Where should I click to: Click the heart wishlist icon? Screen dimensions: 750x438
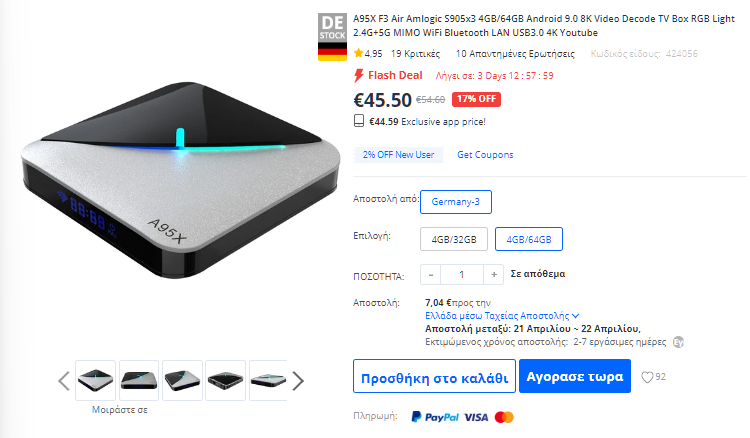coord(647,377)
